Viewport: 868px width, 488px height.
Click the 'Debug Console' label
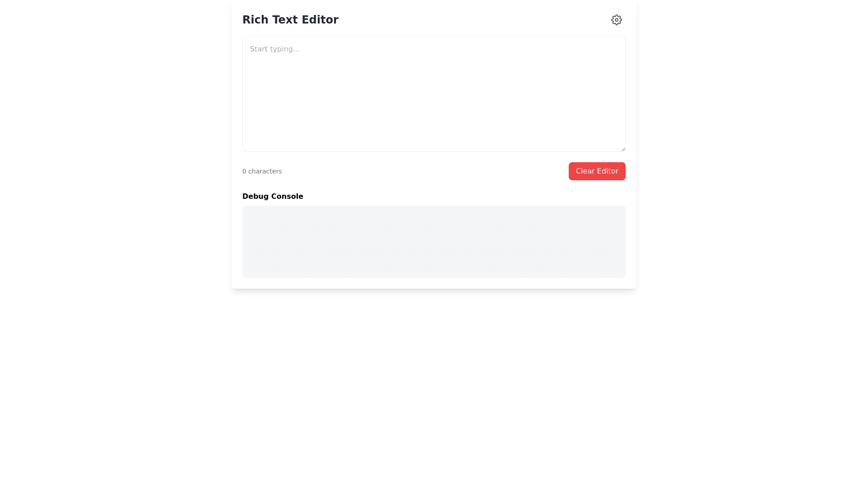pos(273,197)
